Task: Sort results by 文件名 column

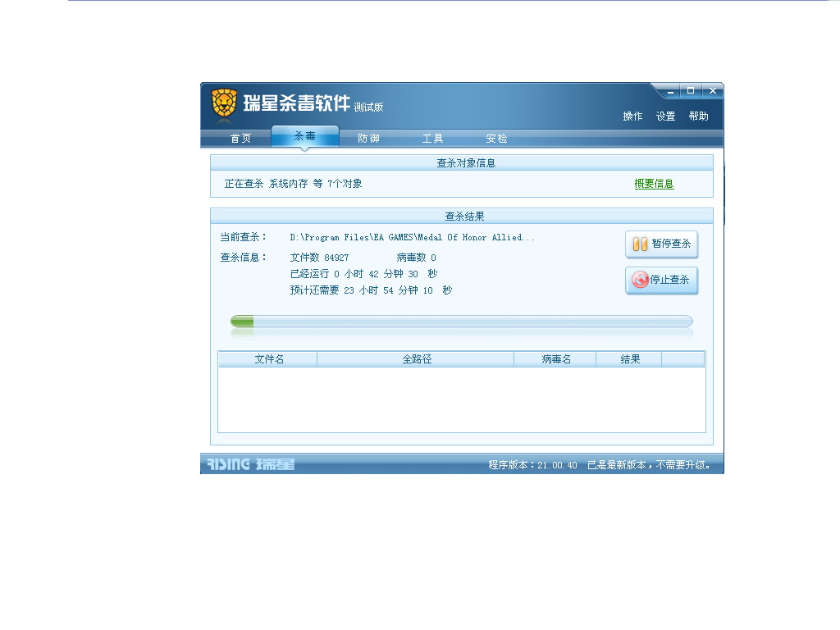Action: click(268, 359)
